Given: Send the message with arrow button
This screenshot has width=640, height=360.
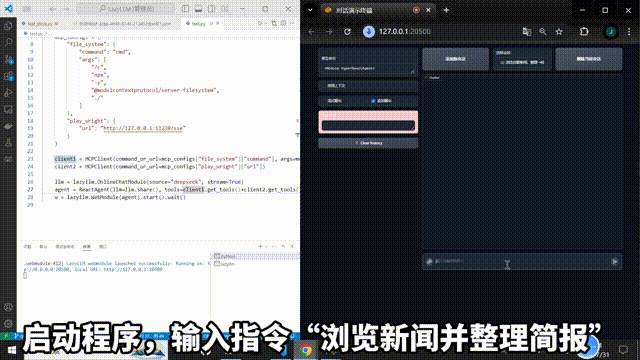Looking at the screenshot, I should [615, 262].
